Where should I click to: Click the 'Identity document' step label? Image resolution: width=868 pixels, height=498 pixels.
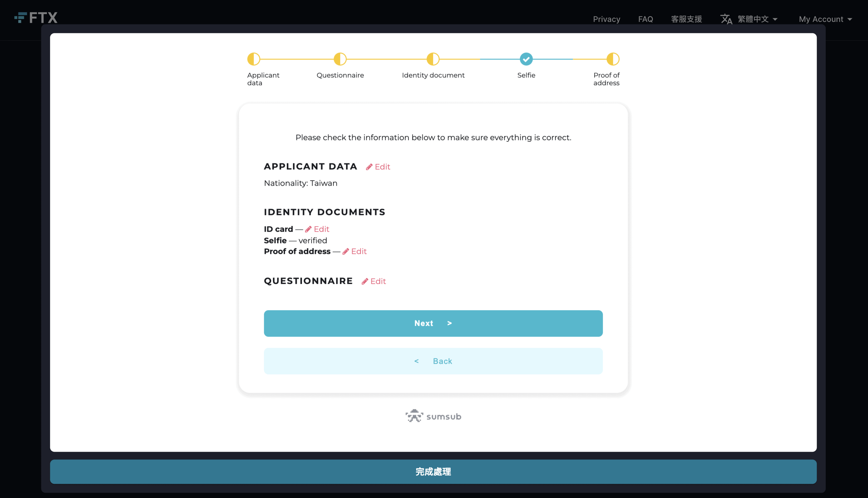tap(433, 75)
